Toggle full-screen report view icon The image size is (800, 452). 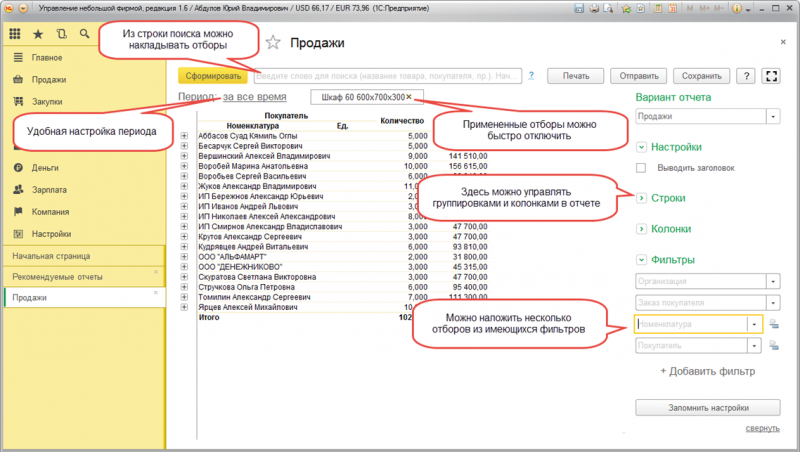771,76
